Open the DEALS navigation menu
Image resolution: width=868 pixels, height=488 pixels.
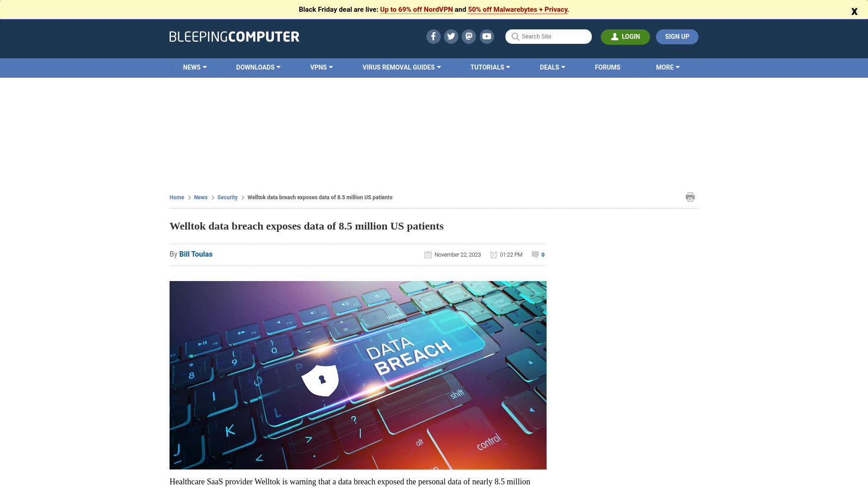(x=552, y=67)
